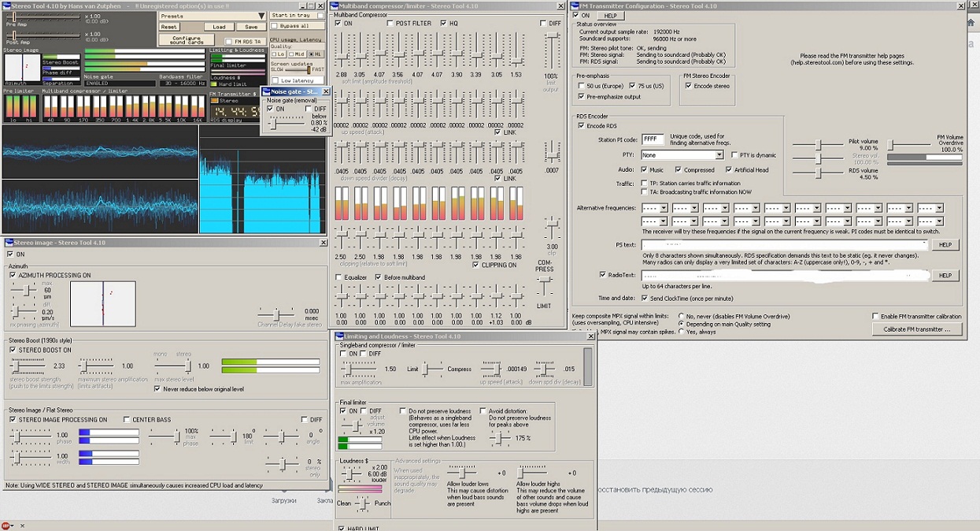The width and height of the screenshot is (980, 531).
Task: Click HELP button beside PS text field
Action: [x=945, y=245]
